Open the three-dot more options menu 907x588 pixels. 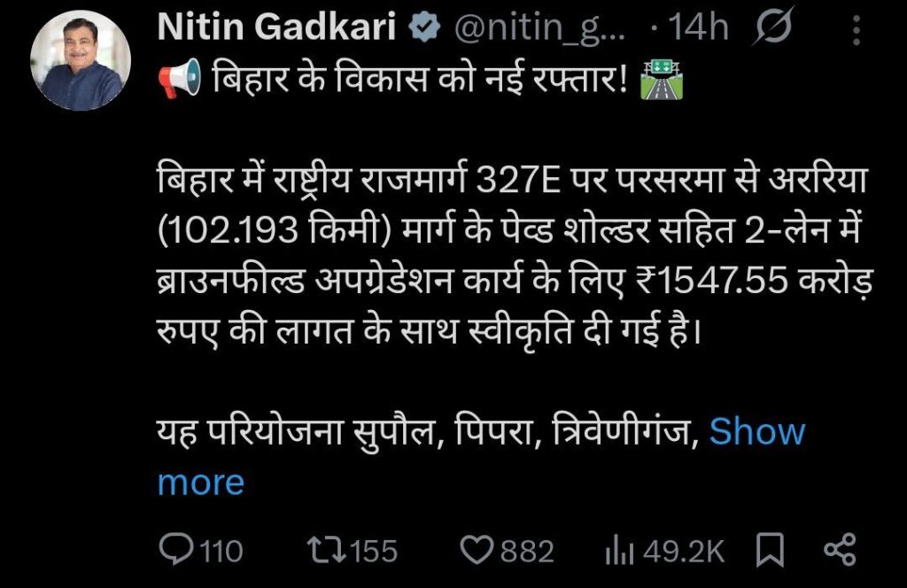click(x=856, y=32)
